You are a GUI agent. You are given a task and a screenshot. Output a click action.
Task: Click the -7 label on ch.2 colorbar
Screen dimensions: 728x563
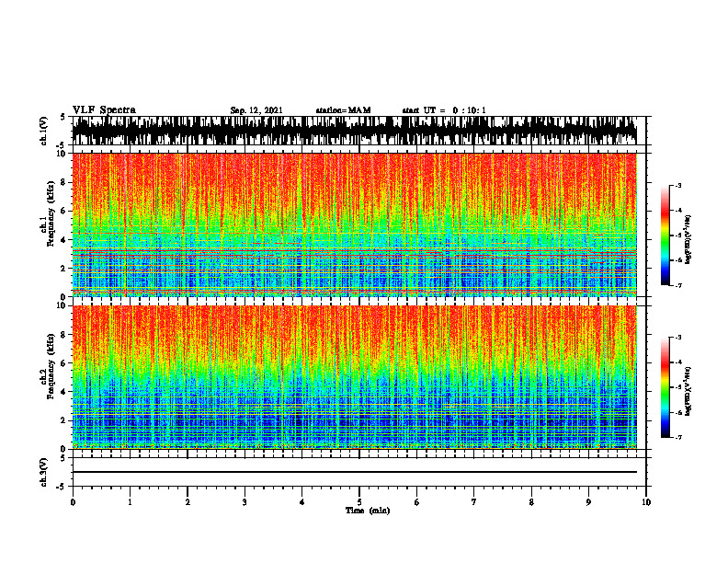click(678, 438)
